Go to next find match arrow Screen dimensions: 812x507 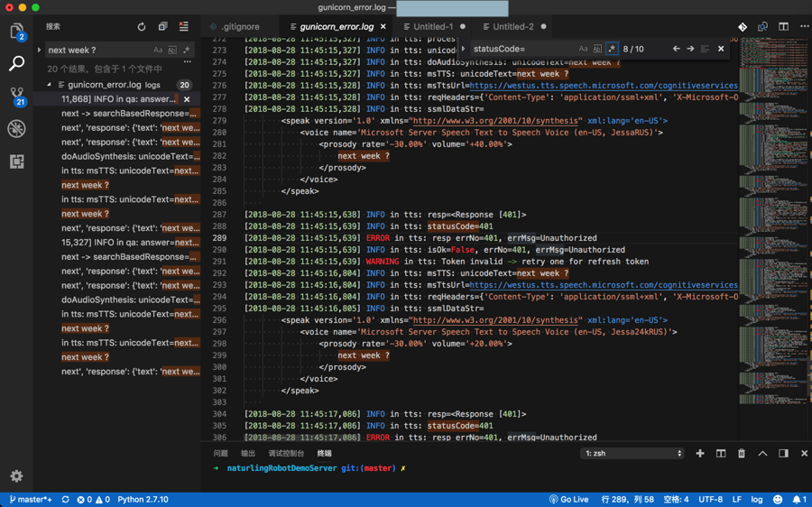pos(690,49)
